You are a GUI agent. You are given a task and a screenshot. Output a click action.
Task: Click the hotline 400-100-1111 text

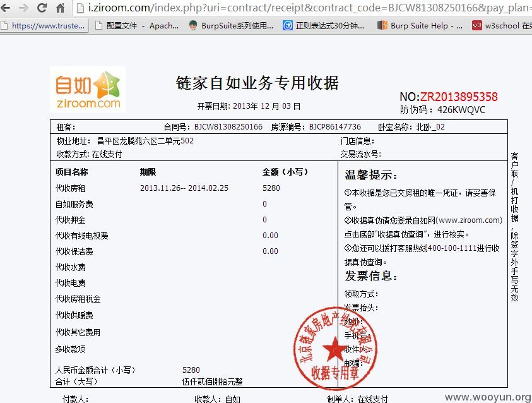coord(452,248)
